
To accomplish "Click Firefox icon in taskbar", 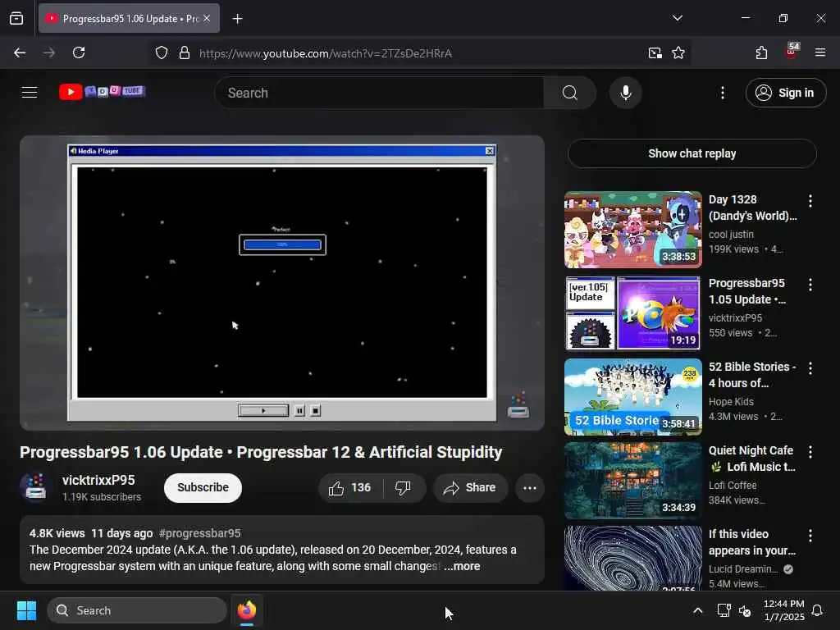I will pos(247,610).
